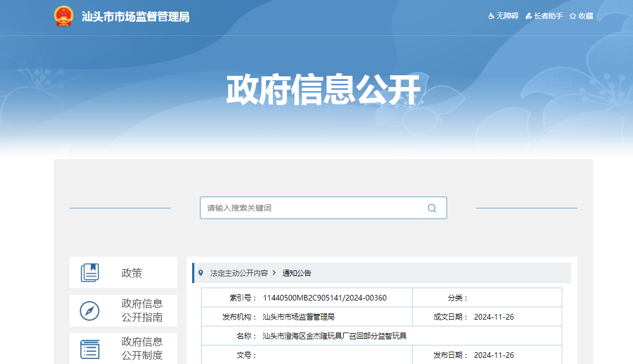Add page to 收藏 favorites
This screenshot has width=633, height=364.
(x=586, y=16)
